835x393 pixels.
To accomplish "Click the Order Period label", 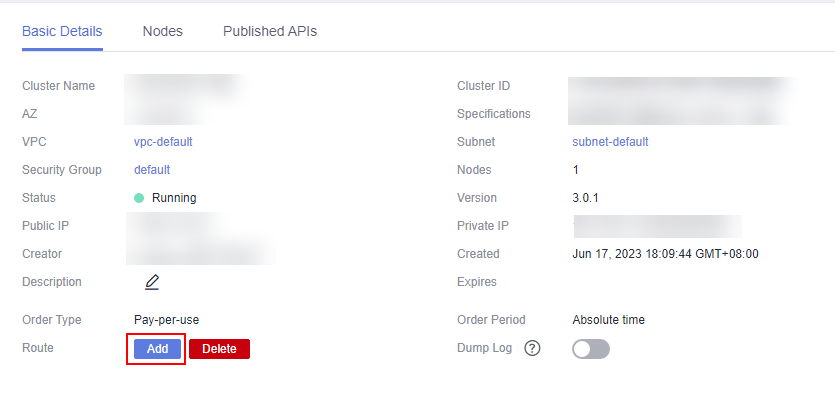I will [x=491, y=320].
